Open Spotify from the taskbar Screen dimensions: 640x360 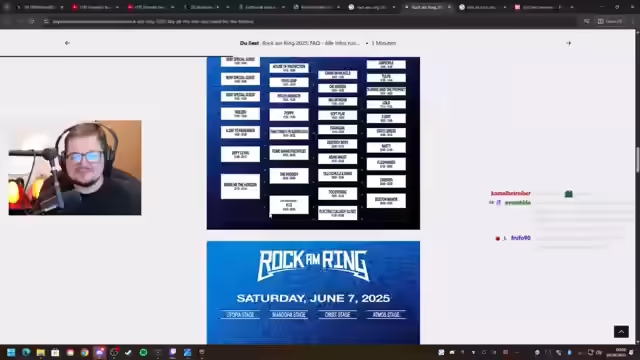(143, 352)
